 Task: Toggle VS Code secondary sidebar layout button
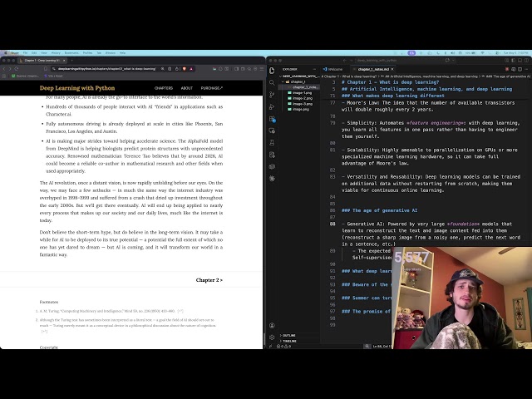[526, 61]
